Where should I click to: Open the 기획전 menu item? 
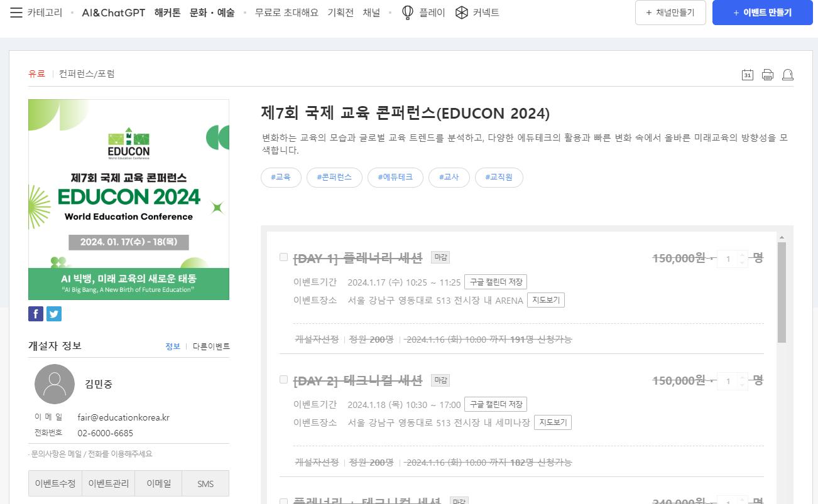click(x=341, y=13)
